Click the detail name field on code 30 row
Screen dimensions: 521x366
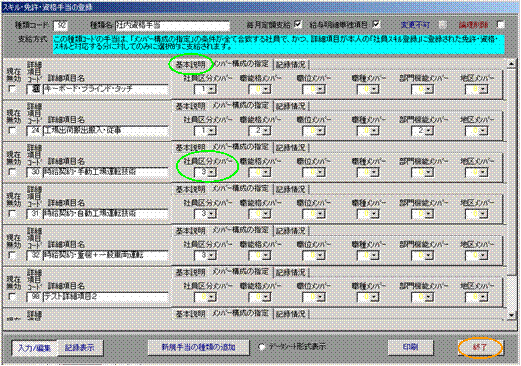point(106,172)
